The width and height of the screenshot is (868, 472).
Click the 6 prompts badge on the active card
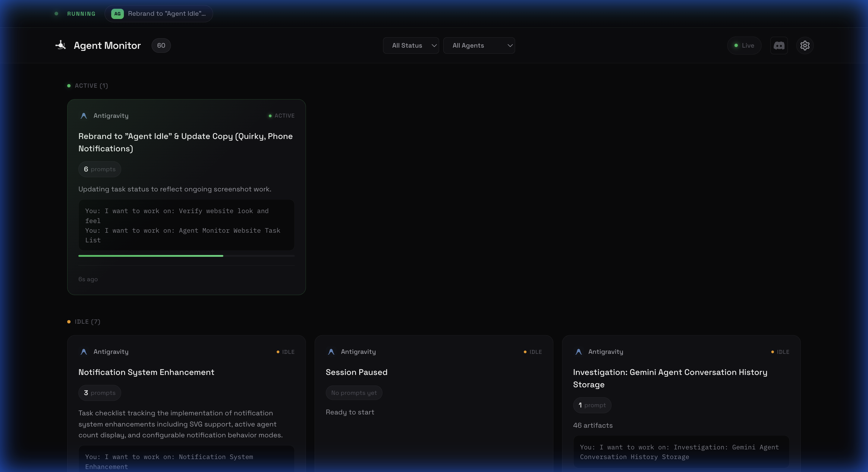pyautogui.click(x=99, y=169)
